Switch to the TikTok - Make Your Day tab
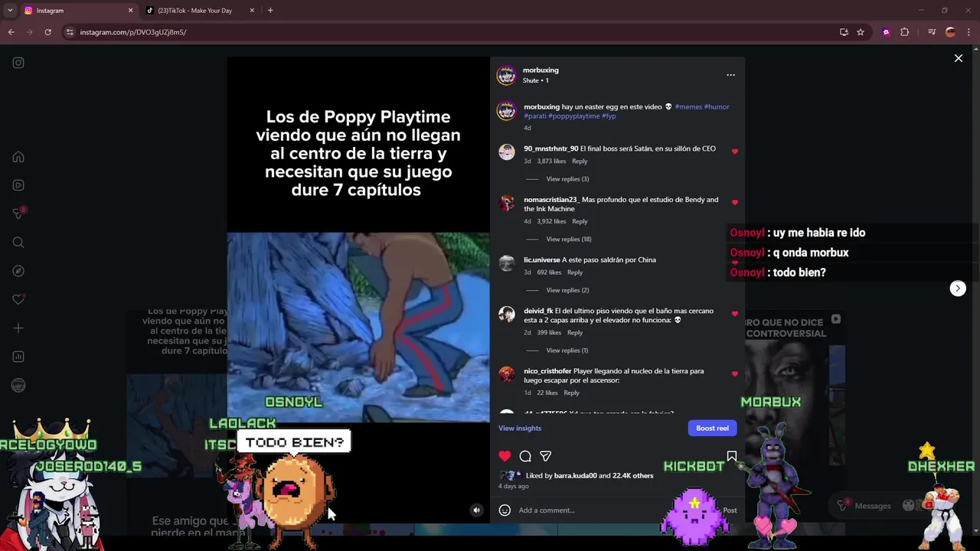Viewport: 980px width, 551px height. (x=201, y=11)
